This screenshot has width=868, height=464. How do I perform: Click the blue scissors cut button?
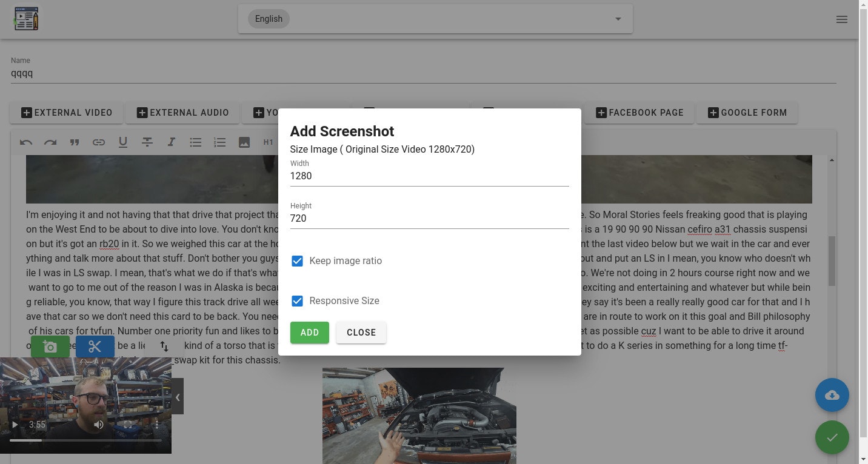pos(95,346)
